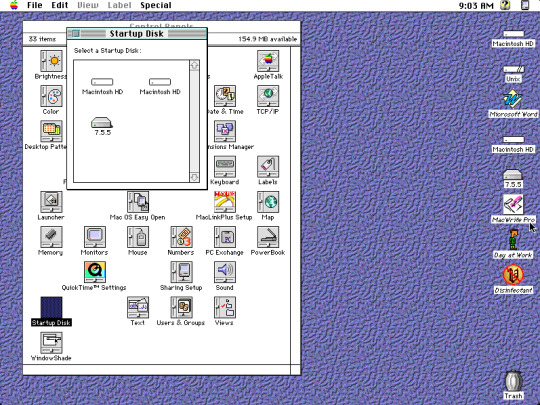This screenshot has width=540, height=405.
Task: Open the application switcher menu
Action: (525, 5)
